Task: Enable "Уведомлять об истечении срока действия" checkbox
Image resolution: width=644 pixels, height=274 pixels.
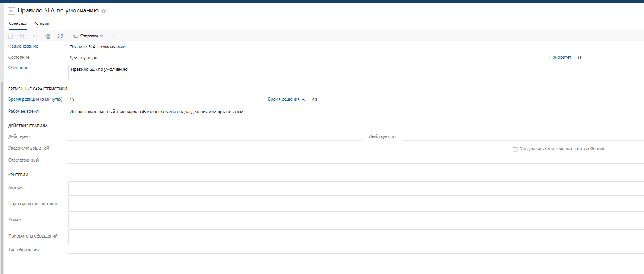Action: click(515, 149)
